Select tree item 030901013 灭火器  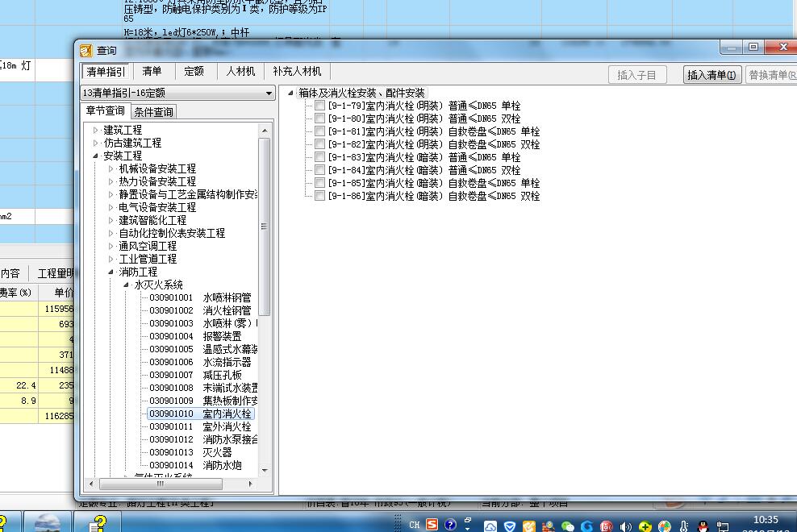pos(190,452)
